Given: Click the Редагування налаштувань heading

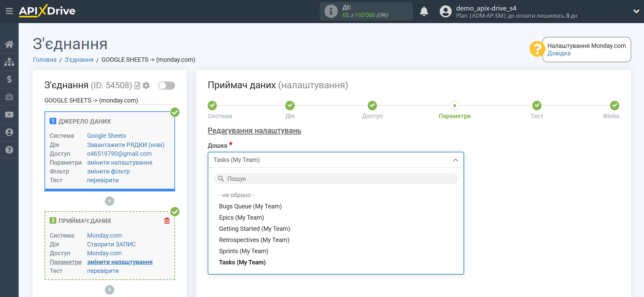Looking at the screenshot, I should (x=254, y=131).
